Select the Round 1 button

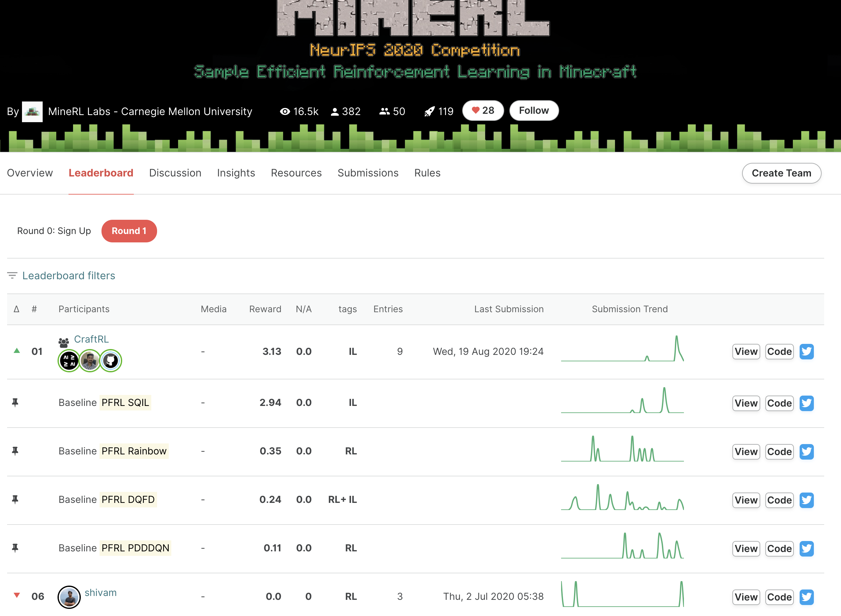tap(129, 230)
